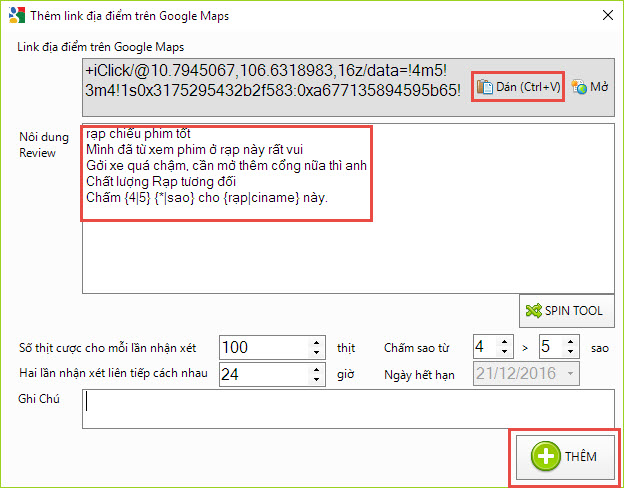Focus the Ghi Chú note field
The width and height of the screenshot is (624, 488).
348,409
